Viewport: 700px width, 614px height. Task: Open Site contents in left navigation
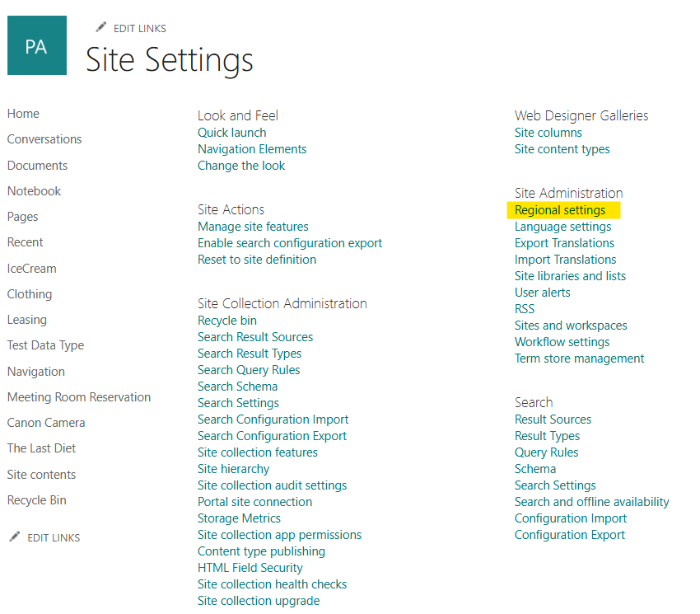pos(41,475)
